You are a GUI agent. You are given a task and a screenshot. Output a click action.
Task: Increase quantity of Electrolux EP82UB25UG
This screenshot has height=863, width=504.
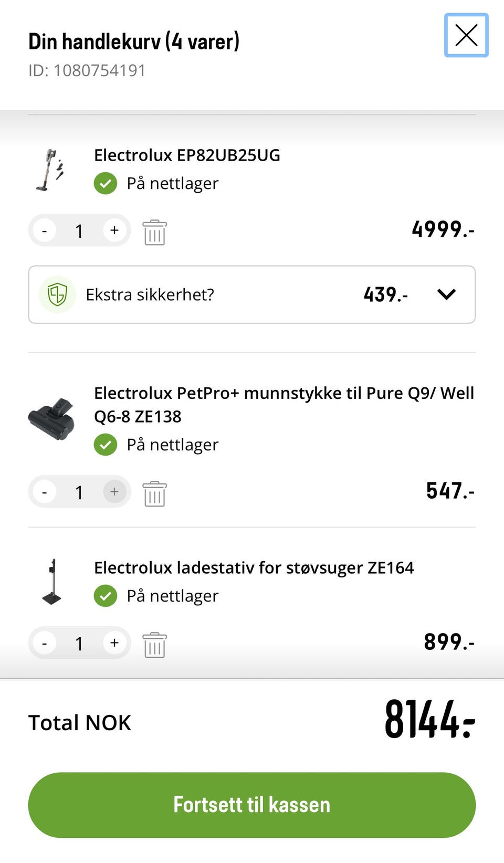pos(114,230)
